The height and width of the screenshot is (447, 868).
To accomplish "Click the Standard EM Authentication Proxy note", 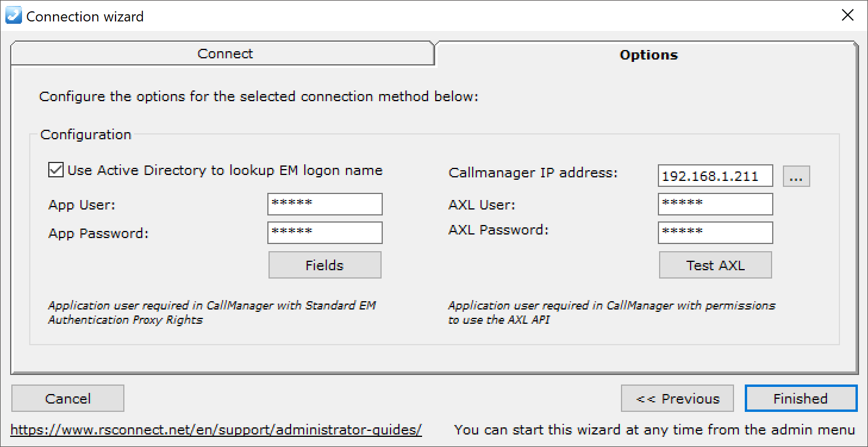I will pyautogui.click(x=212, y=312).
